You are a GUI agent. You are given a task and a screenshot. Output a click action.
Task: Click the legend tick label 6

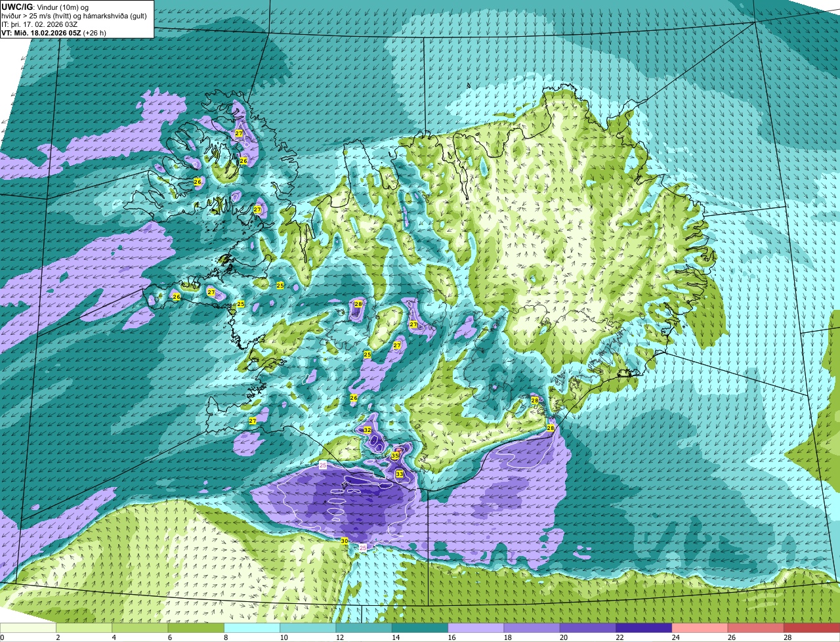point(170,637)
